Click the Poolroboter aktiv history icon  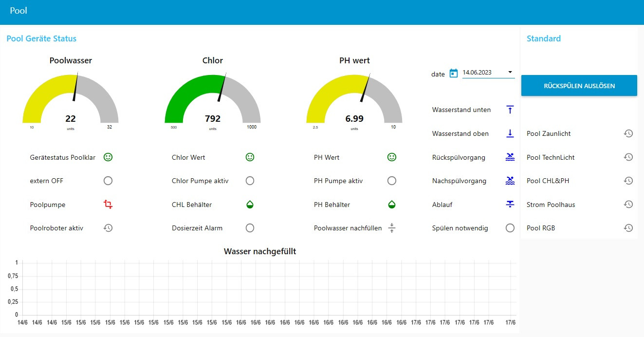click(108, 228)
